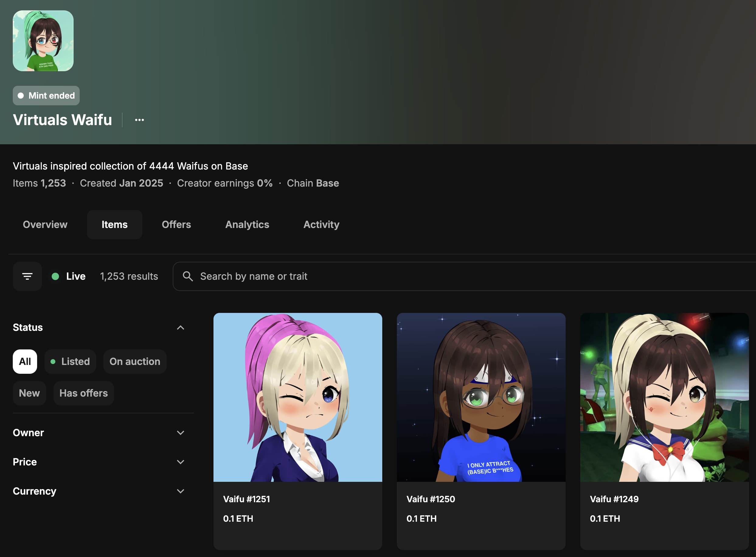Click the filter toggle icon
Viewport: 756px width, 557px height.
(27, 276)
